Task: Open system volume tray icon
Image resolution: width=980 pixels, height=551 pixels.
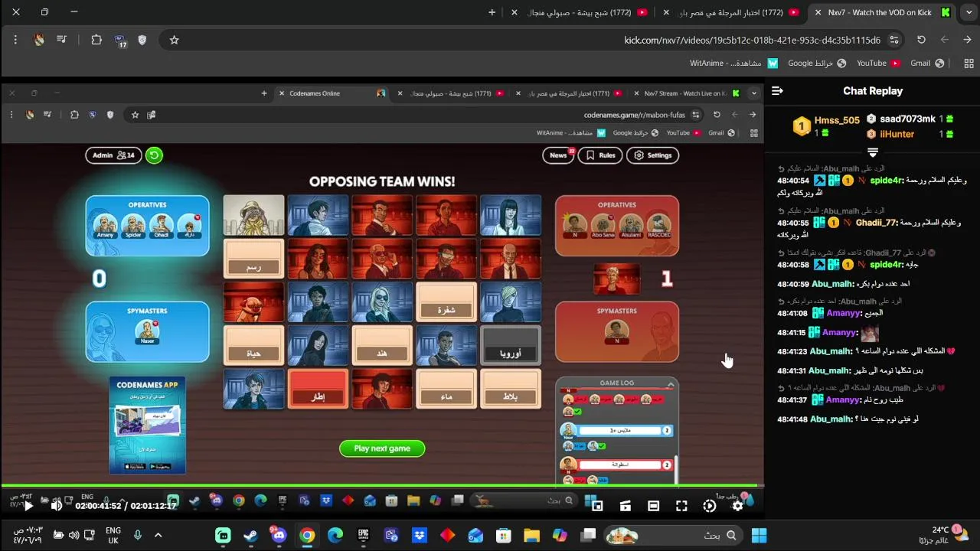Action: pos(74,535)
